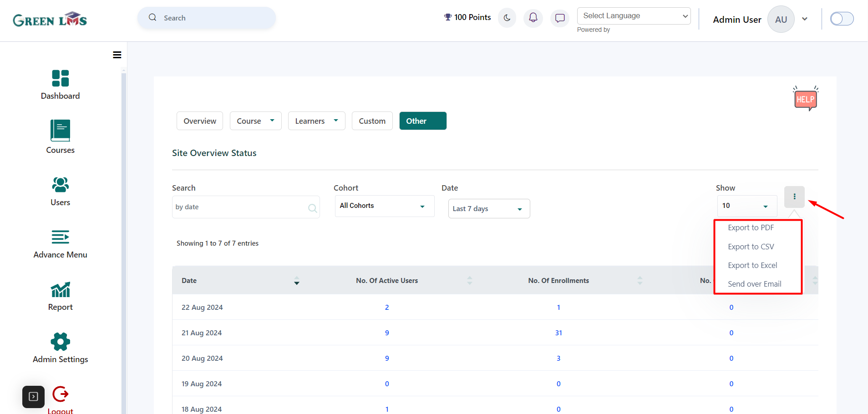Open the Report chart icon
Image resolution: width=868 pixels, height=414 pixels.
click(60, 289)
